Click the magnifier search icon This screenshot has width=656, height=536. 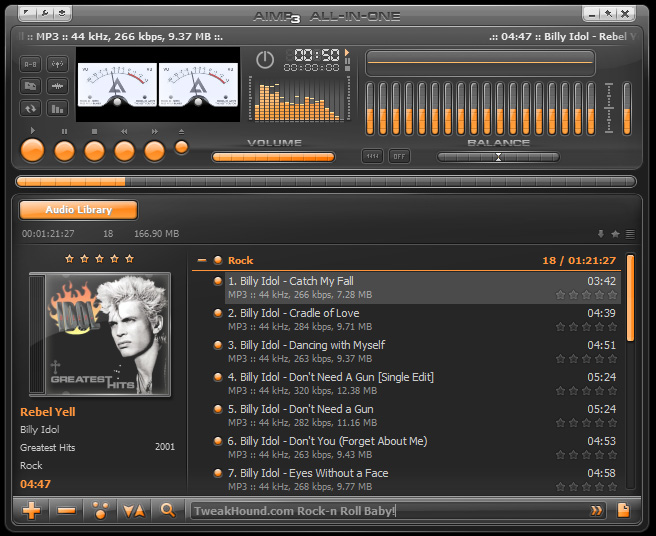[x=168, y=510]
